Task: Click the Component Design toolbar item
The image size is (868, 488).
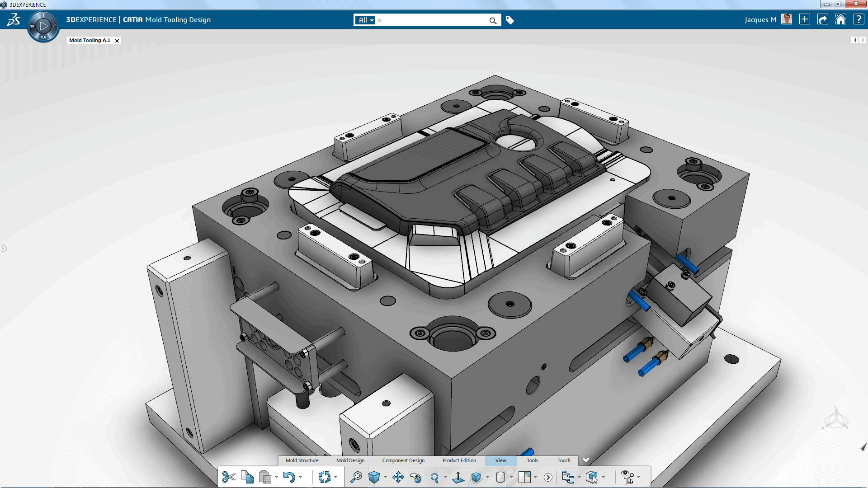Action: (404, 460)
